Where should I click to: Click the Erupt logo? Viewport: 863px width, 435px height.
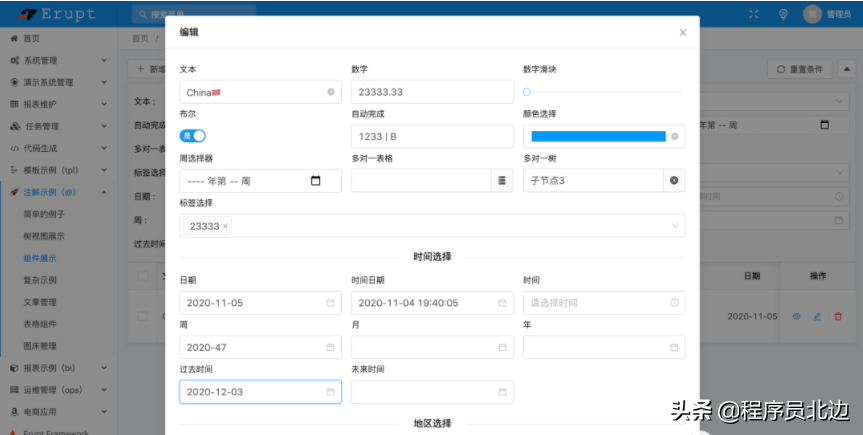tap(58, 14)
